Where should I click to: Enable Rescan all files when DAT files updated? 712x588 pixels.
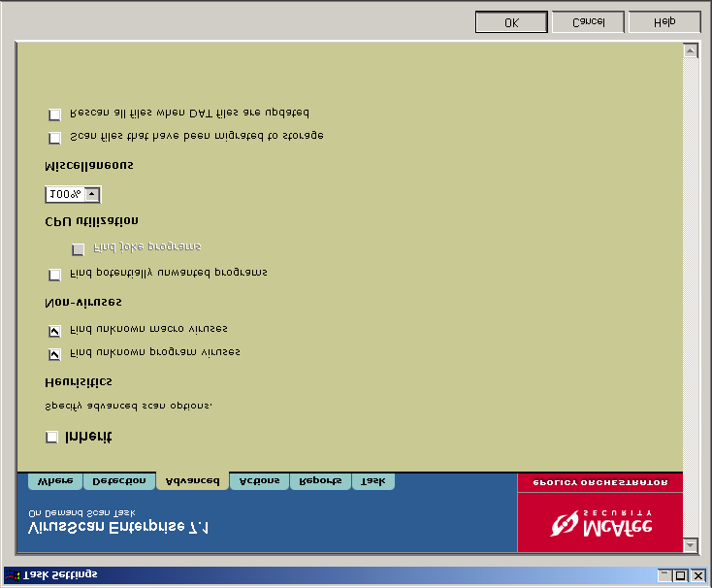[x=54, y=114]
